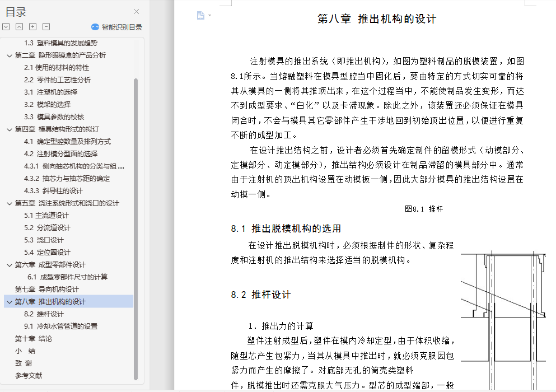Go to 参考文献 entry
The height and width of the screenshot is (392, 556).
(x=29, y=376)
